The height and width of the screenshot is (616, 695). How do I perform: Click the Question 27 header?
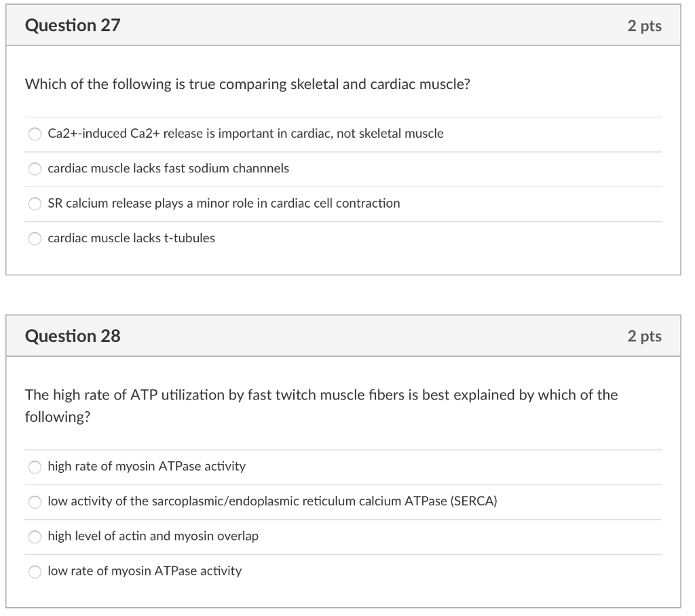pos(71,25)
